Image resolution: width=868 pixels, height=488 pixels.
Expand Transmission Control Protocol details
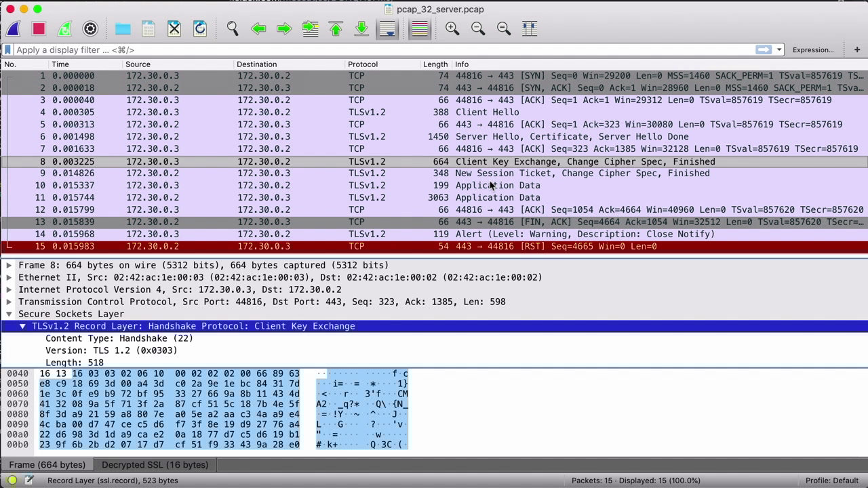click(x=9, y=302)
